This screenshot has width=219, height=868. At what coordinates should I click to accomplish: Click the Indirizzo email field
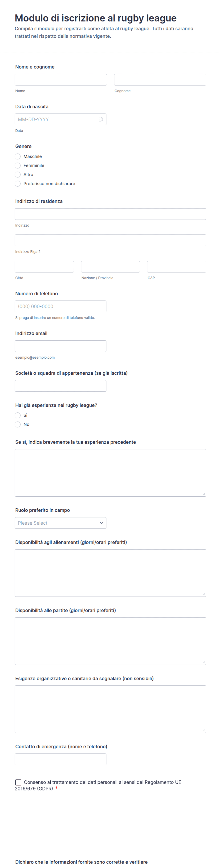point(61,346)
